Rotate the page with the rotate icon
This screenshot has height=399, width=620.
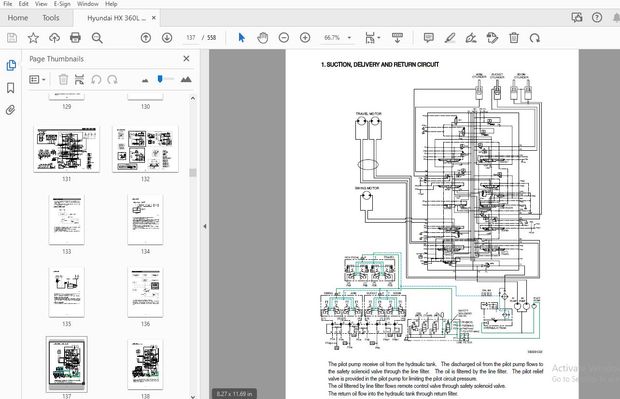[x=535, y=38]
